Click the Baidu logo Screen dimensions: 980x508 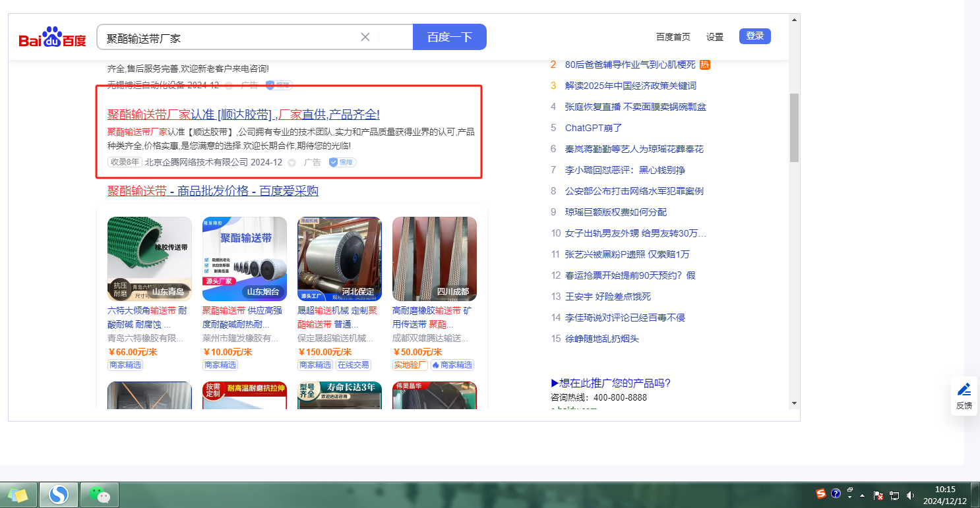tap(53, 38)
